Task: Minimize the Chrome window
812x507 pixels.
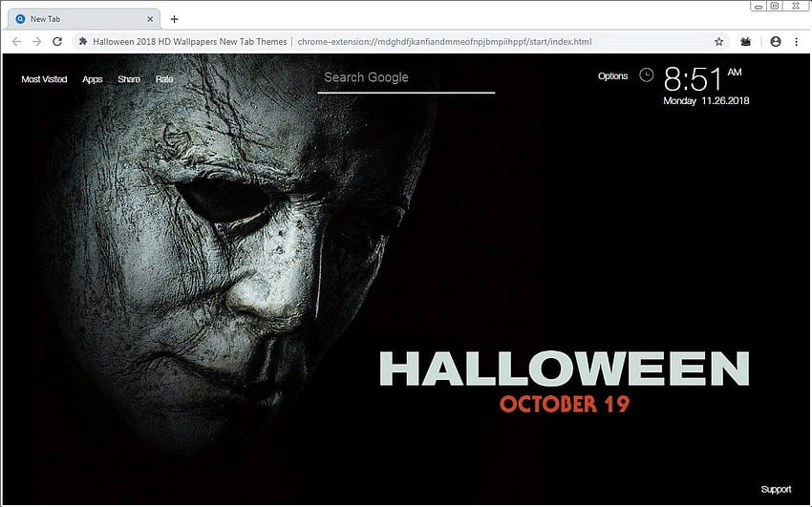Action: point(759,7)
